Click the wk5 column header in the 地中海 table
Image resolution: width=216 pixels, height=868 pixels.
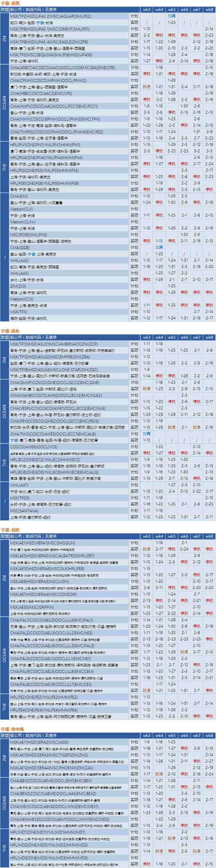[171, 736]
